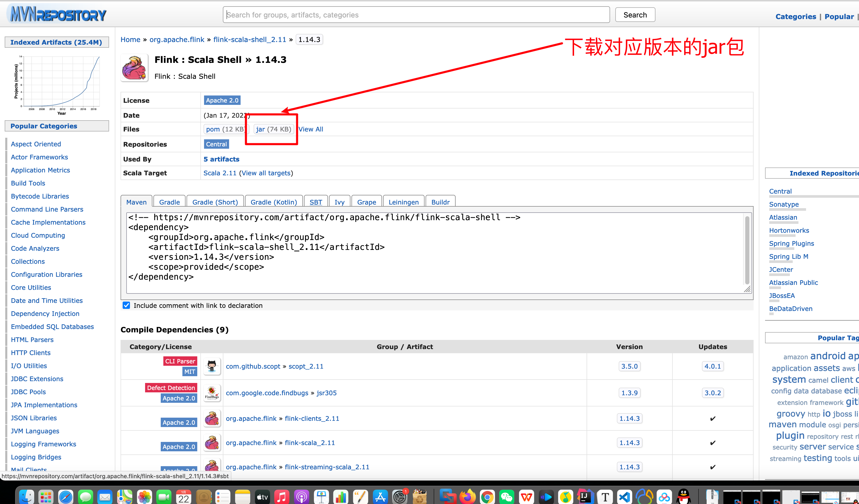The width and height of the screenshot is (859, 504).
Task: Open IntelliJ IDEA from the dock
Action: 585,497
